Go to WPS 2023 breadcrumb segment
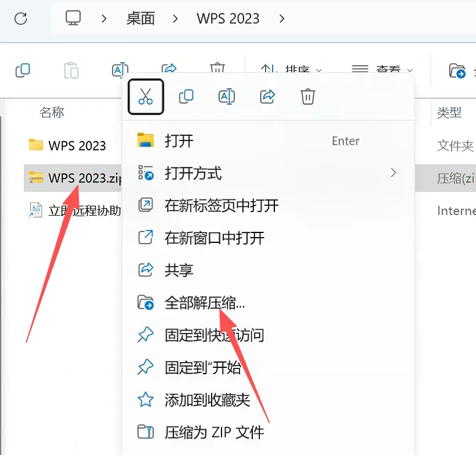 [228, 19]
